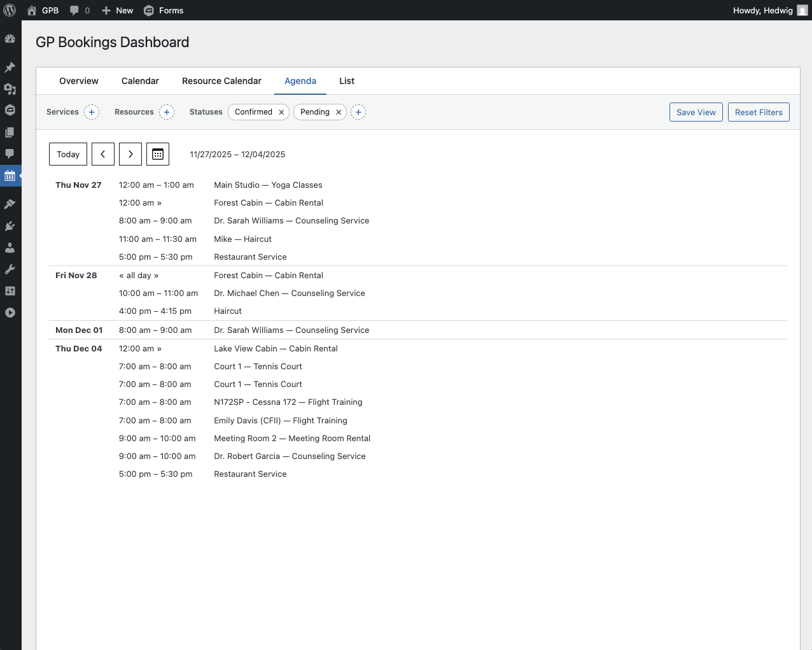The width and height of the screenshot is (812, 650).
Task: Open the Users sidebar icon
Action: [10, 248]
